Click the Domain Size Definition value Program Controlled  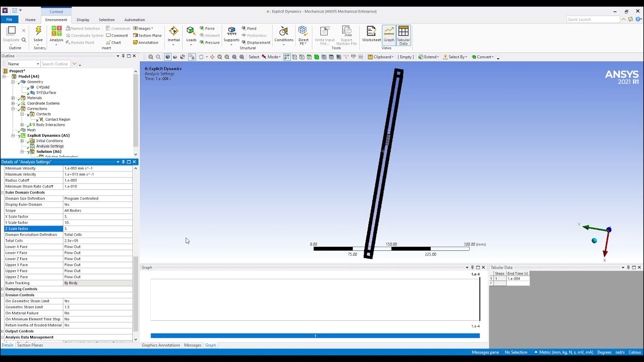tap(98, 199)
